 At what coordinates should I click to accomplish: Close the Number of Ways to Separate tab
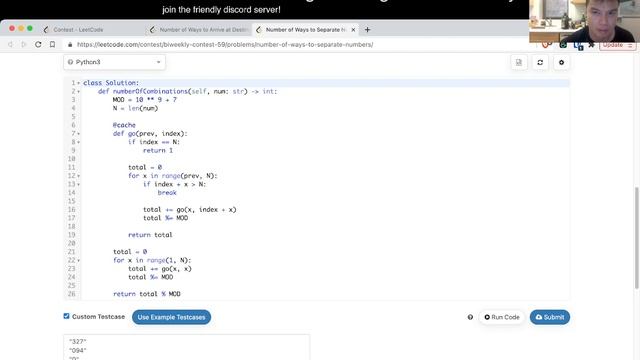pos(353,30)
